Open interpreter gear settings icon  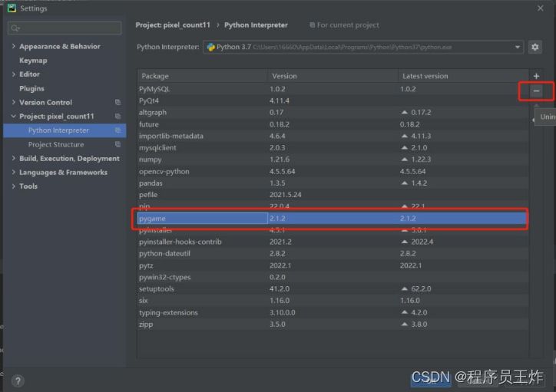[535, 47]
